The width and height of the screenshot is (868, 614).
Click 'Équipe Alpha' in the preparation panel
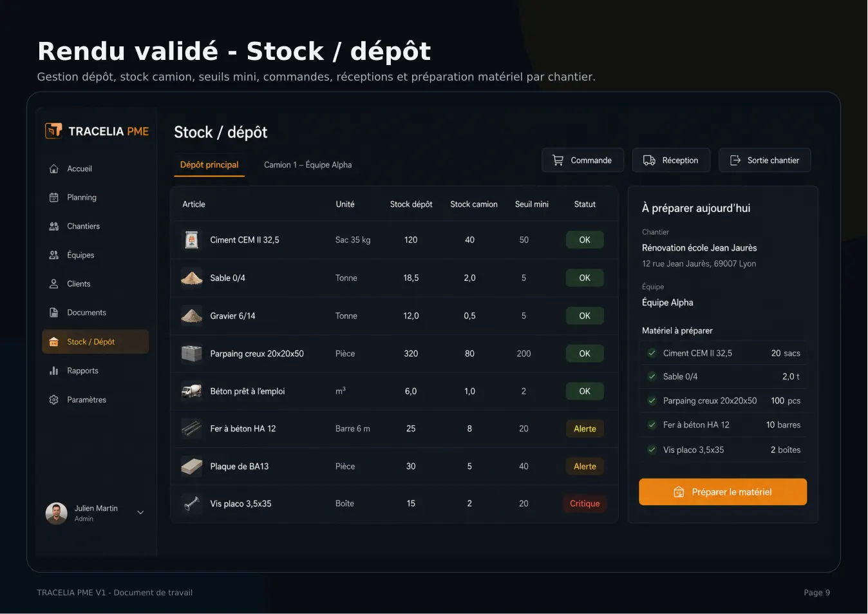pyautogui.click(x=668, y=303)
